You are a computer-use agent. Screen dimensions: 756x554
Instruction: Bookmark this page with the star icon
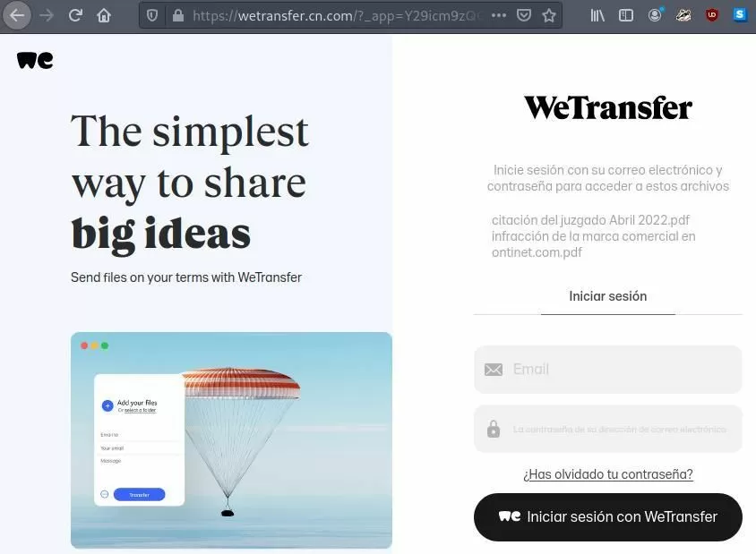(549, 16)
